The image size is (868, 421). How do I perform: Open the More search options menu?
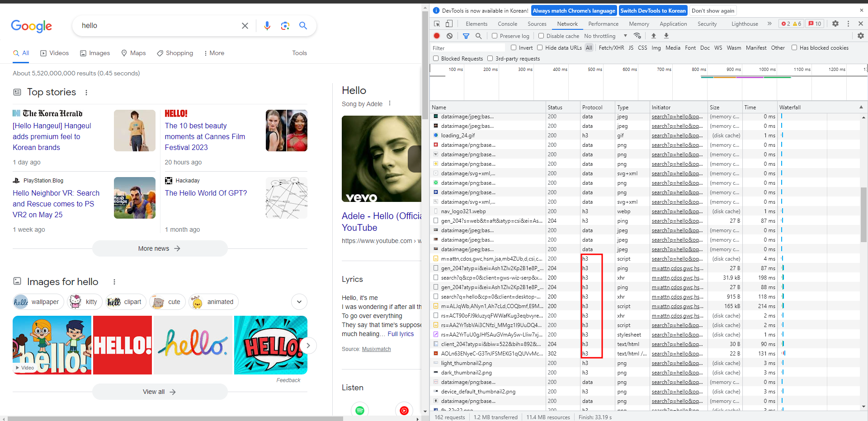pos(214,53)
